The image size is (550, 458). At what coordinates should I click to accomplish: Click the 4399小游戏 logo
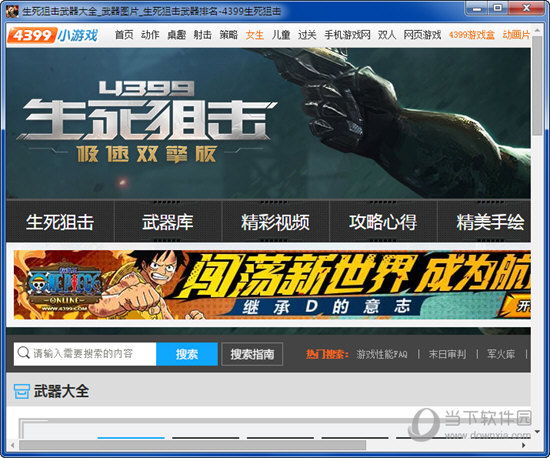click(x=53, y=35)
